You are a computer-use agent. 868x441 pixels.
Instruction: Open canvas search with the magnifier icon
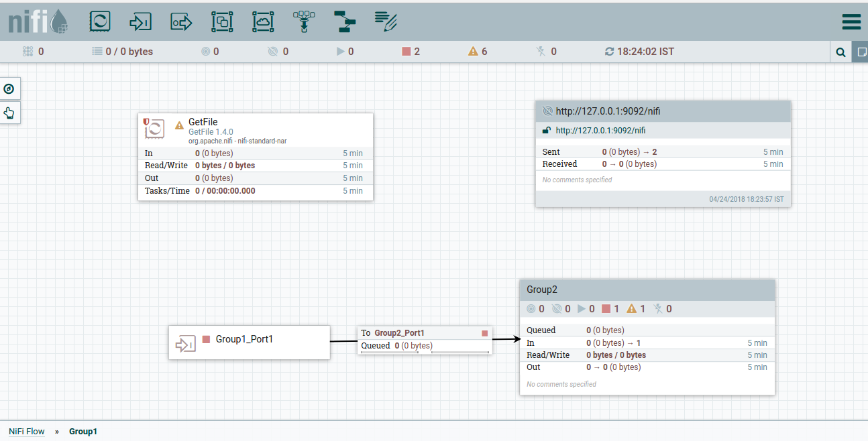(840, 51)
